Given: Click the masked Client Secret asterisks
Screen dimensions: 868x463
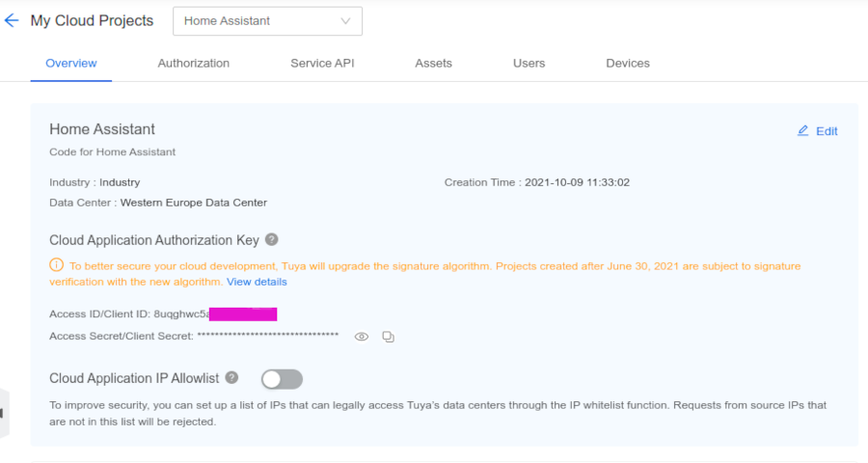Looking at the screenshot, I should click(268, 335).
